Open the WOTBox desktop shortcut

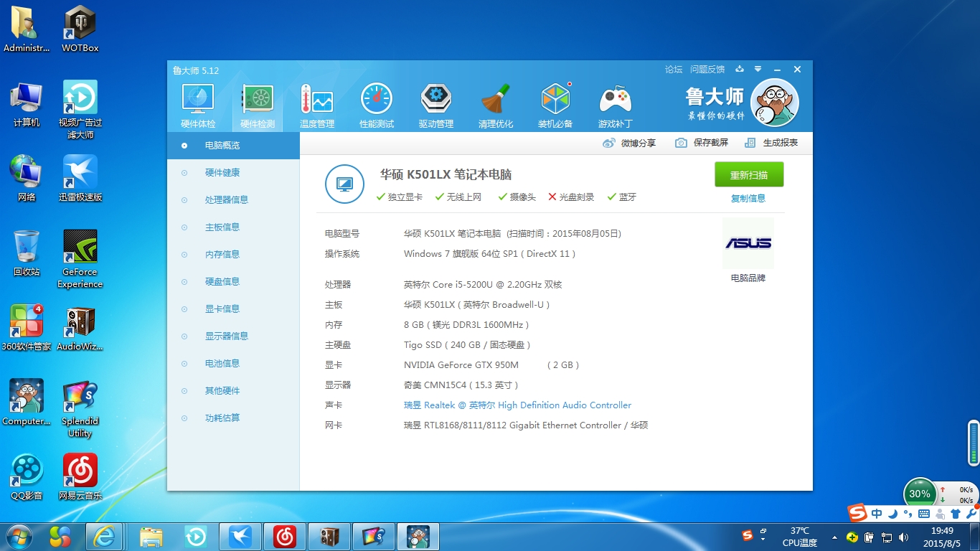pyautogui.click(x=80, y=29)
